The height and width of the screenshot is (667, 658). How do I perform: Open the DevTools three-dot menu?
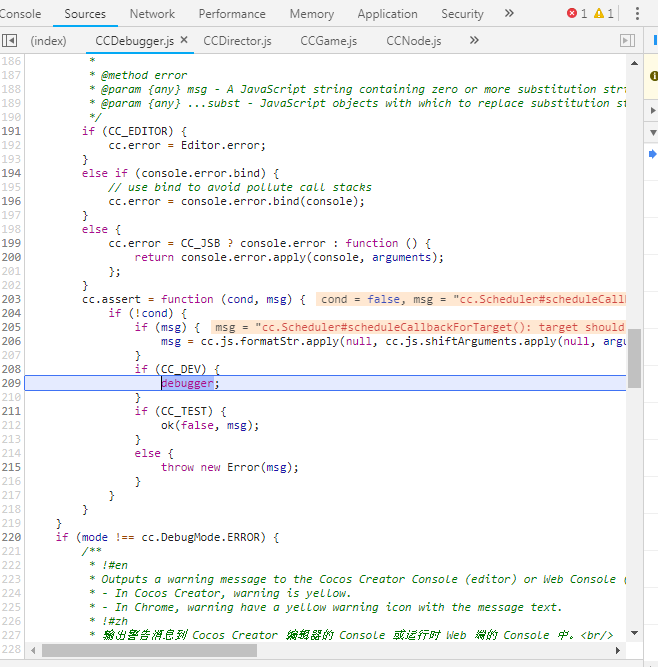(x=638, y=14)
